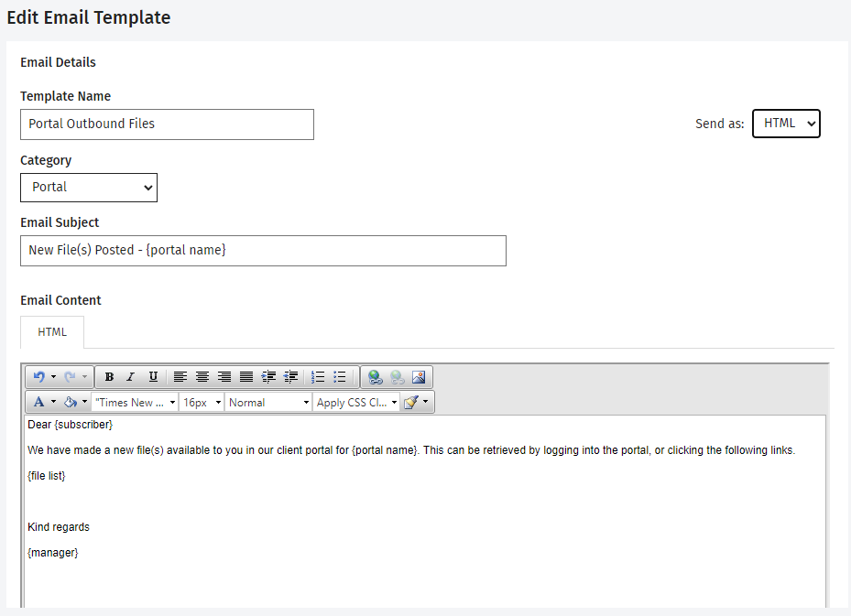Click the Outdent icon

point(291,377)
